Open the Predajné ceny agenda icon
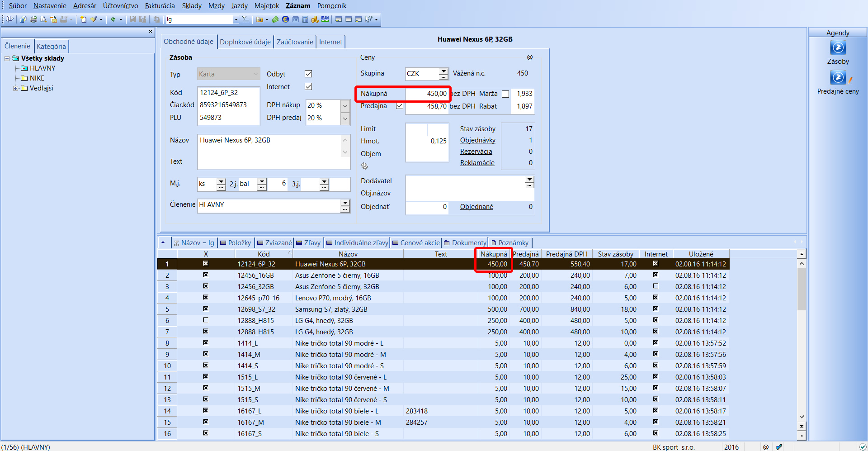 coord(839,77)
